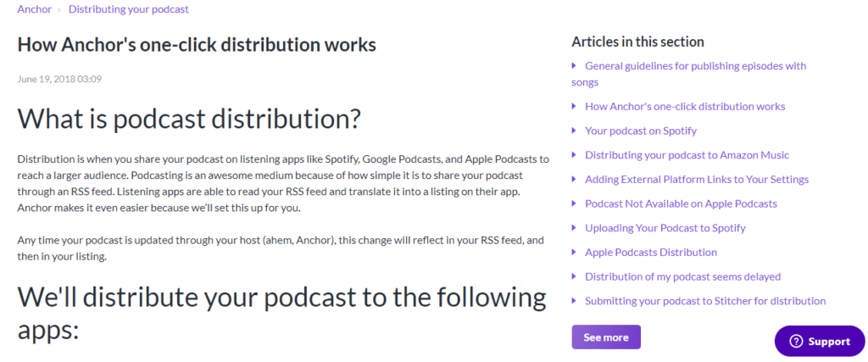Open Adding External Platform Links article
Image resolution: width=868 pixels, height=362 pixels.
click(x=697, y=180)
